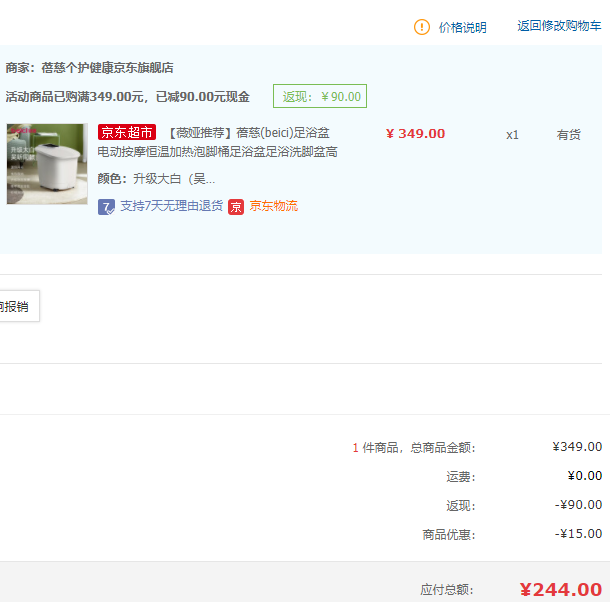Click the 京东物流 label
This screenshot has height=602, width=610.
273,206
